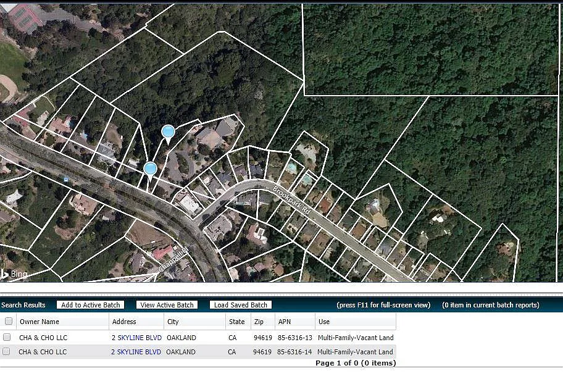Select the Search Results tab label
Viewport: 563px width, 392px height.
tap(23, 305)
